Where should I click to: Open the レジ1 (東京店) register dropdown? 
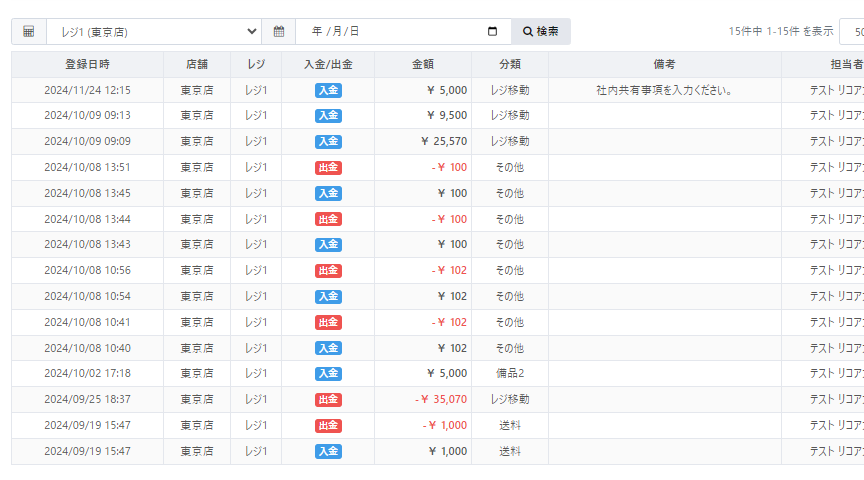click(154, 31)
